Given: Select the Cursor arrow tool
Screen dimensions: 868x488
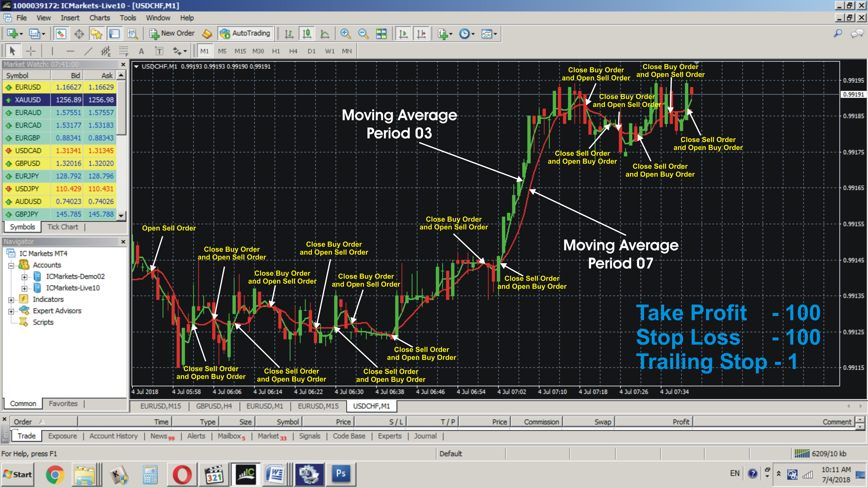Looking at the screenshot, I should click(x=13, y=51).
